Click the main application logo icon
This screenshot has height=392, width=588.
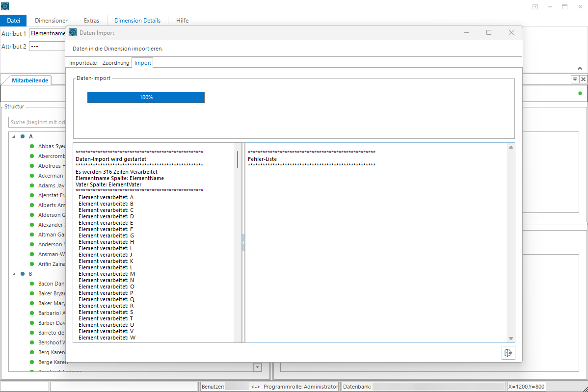click(x=5, y=6)
